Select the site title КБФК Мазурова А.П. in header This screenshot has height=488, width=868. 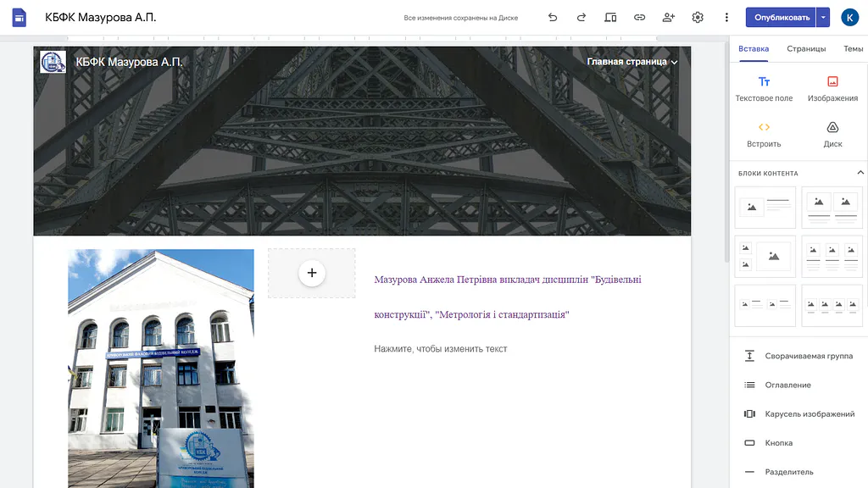[129, 62]
